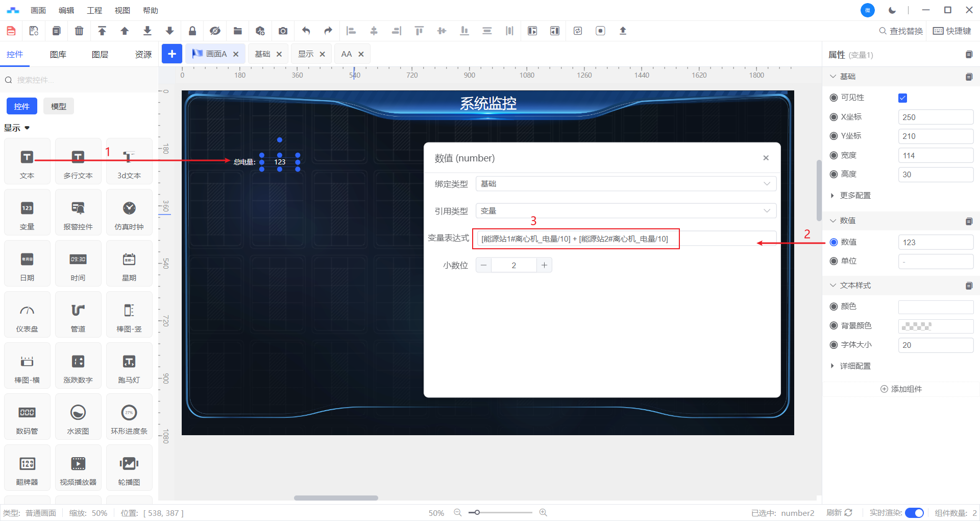This screenshot has height=521, width=980.
Task: Select the 仪表盘 gauge control
Action: 27,315
